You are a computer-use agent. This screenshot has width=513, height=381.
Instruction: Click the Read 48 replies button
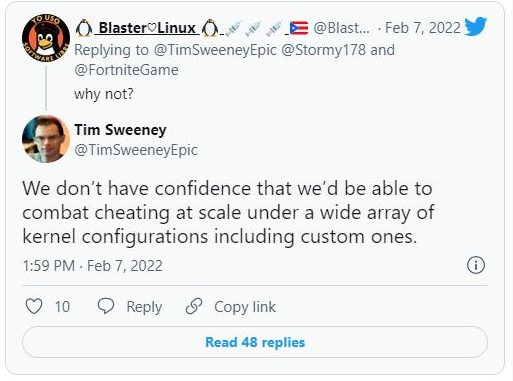[x=255, y=342]
